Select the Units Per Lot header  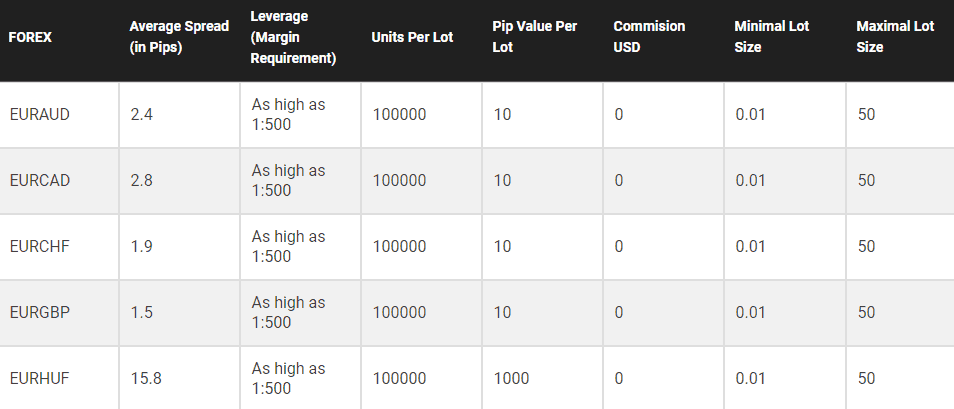[x=412, y=37]
